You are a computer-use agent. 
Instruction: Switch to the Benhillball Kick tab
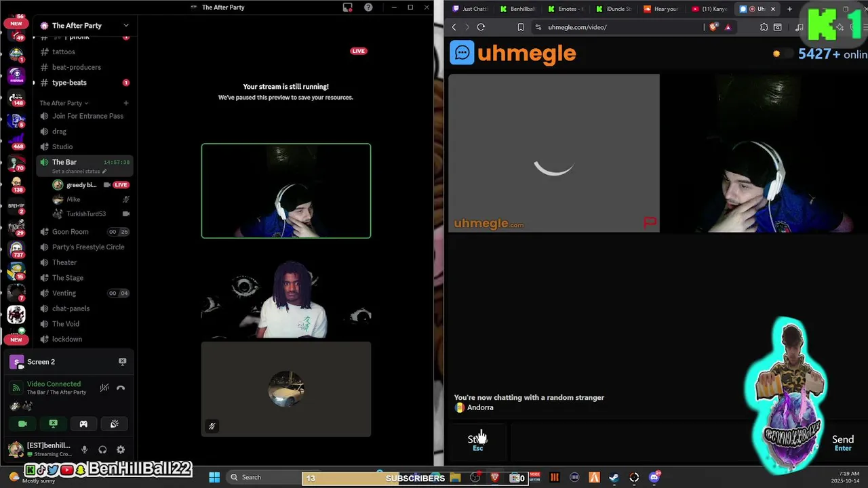(x=518, y=9)
